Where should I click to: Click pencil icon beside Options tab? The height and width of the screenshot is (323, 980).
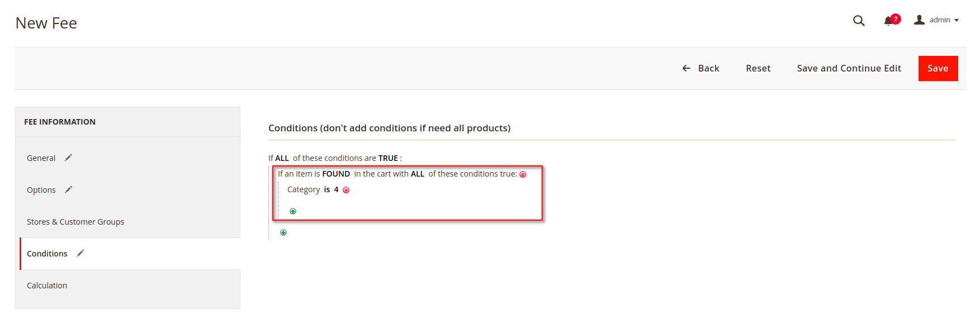tap(68, 189)
